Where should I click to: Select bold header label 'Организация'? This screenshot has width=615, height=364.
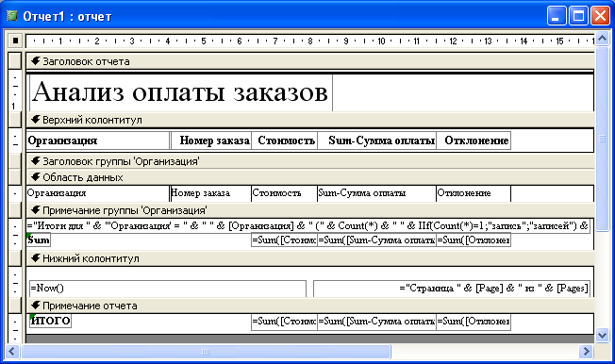pyautogui.click(x=98, y=141)
